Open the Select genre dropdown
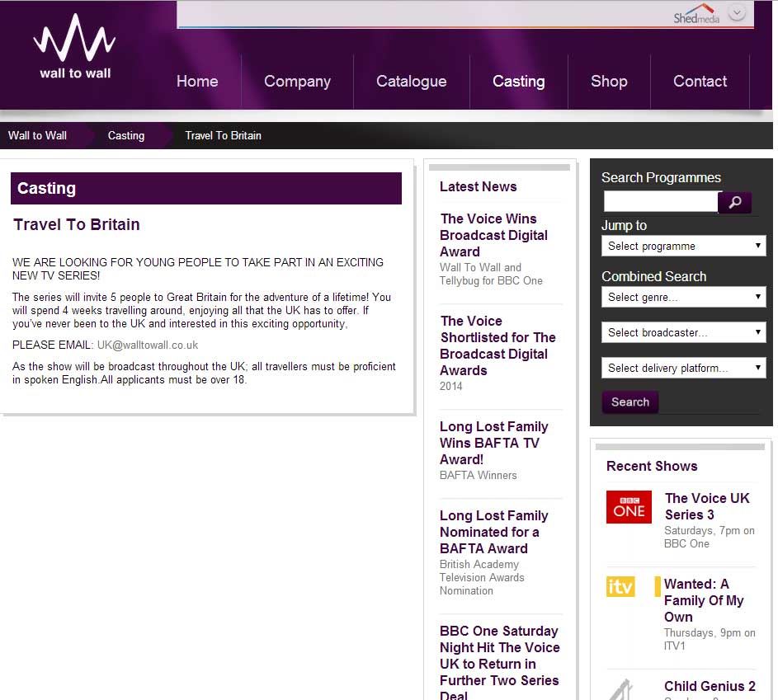This screenshot has width=778, height=700. [x=683, y=297]
